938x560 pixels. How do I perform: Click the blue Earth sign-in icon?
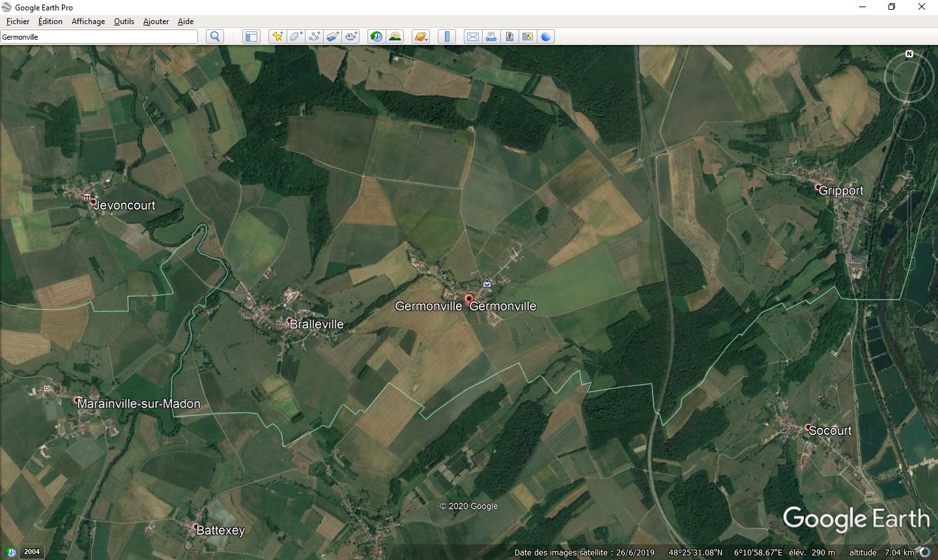tap(546, 36)
